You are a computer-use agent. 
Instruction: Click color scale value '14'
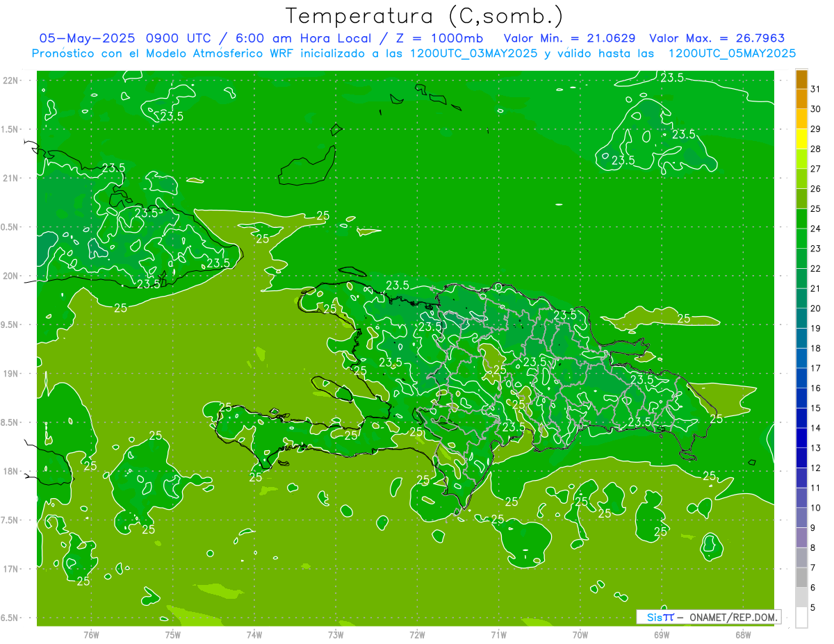coord(816,428)
